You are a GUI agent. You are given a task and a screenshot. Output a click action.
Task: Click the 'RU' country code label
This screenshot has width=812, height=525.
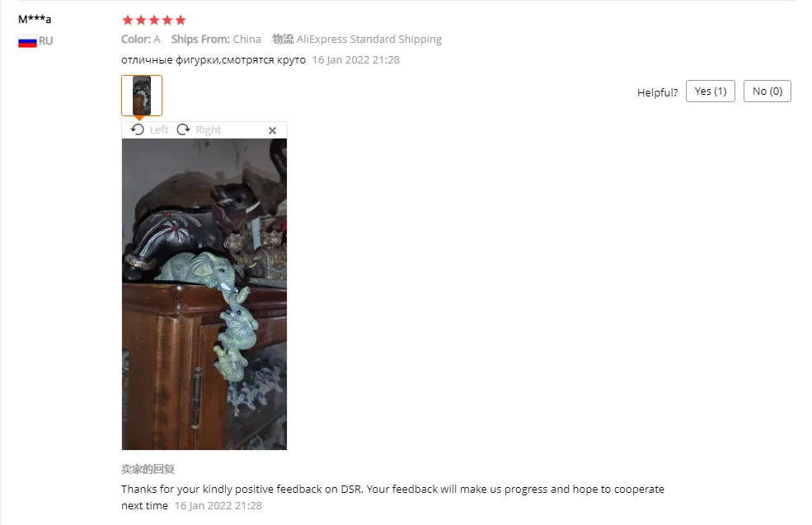tap(45, 41)
